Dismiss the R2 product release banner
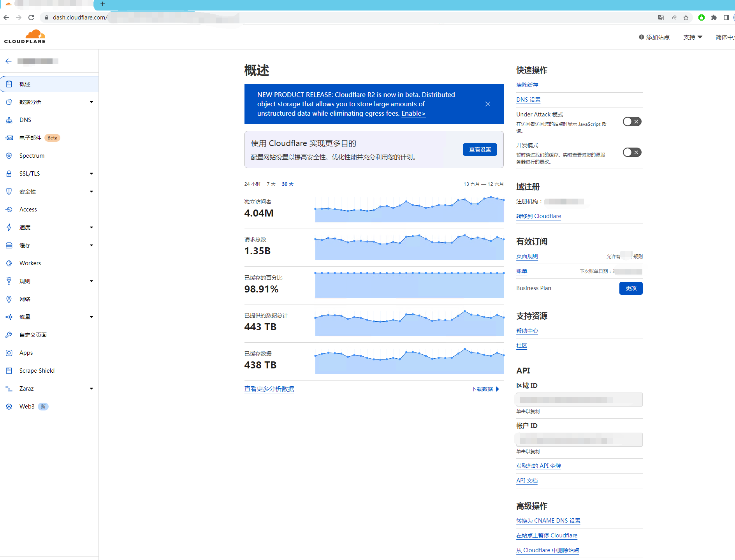 pos(487,104)
